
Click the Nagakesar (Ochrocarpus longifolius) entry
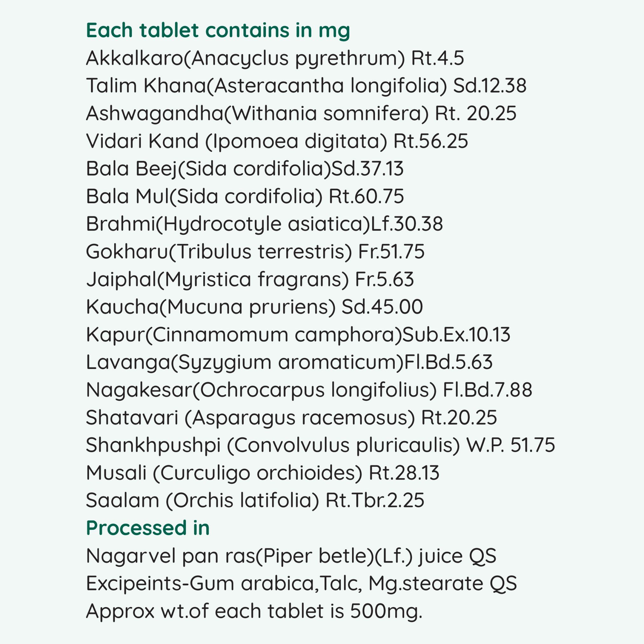click(x=309, y=390)
